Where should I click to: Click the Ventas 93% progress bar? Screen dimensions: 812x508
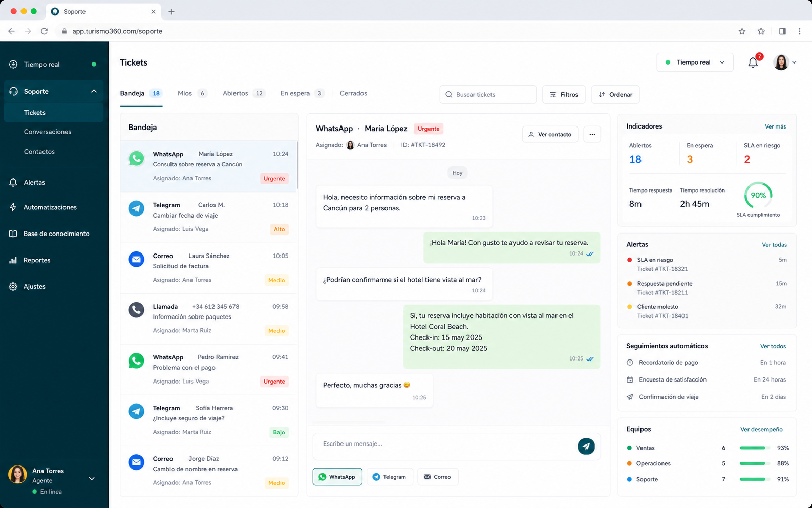[x=755, y=448]
